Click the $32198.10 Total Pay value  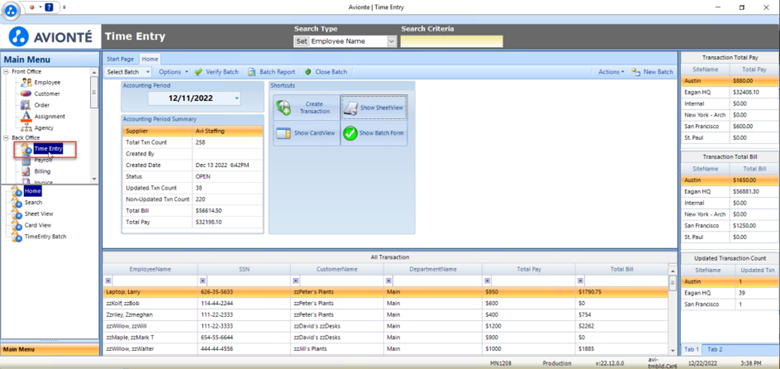tap(209, 222)
